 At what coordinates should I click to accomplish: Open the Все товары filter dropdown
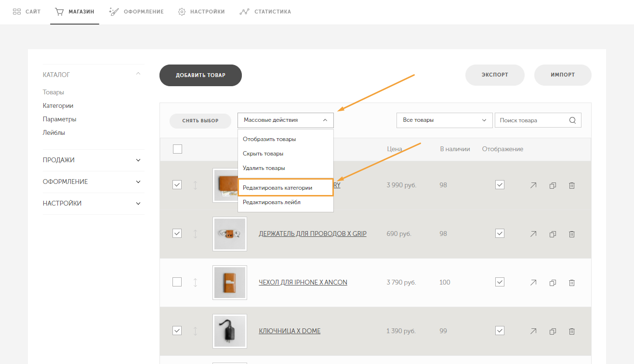[x=444, y=120]
